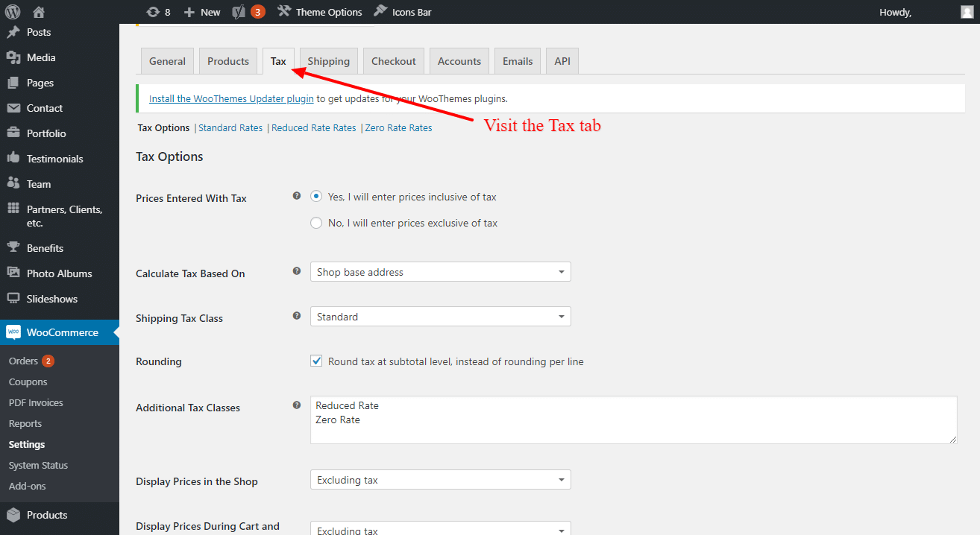Click the Theme Options menu label
980x535 pixels.
329,12
